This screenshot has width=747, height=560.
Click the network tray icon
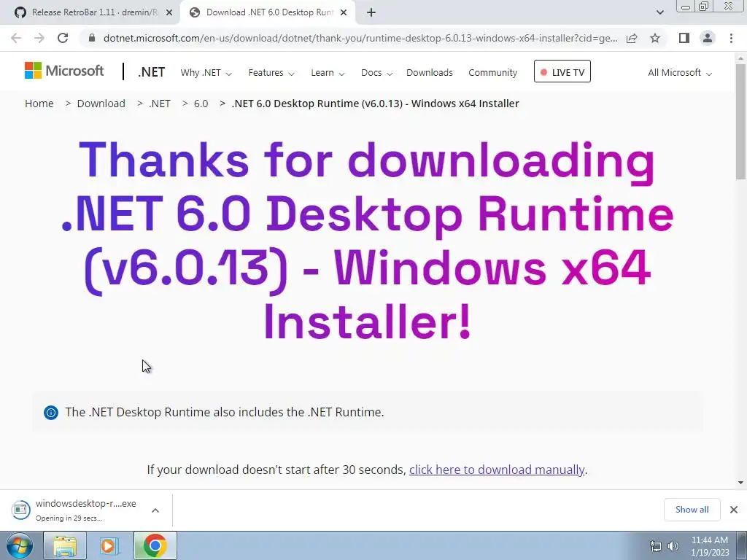tap(656, 546)
